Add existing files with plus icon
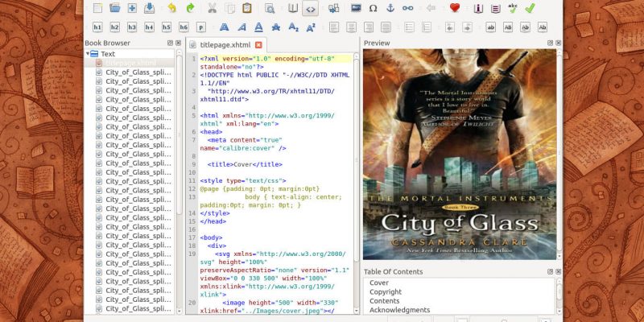Viewport: 644px width, 322px height. pos(132,8)
